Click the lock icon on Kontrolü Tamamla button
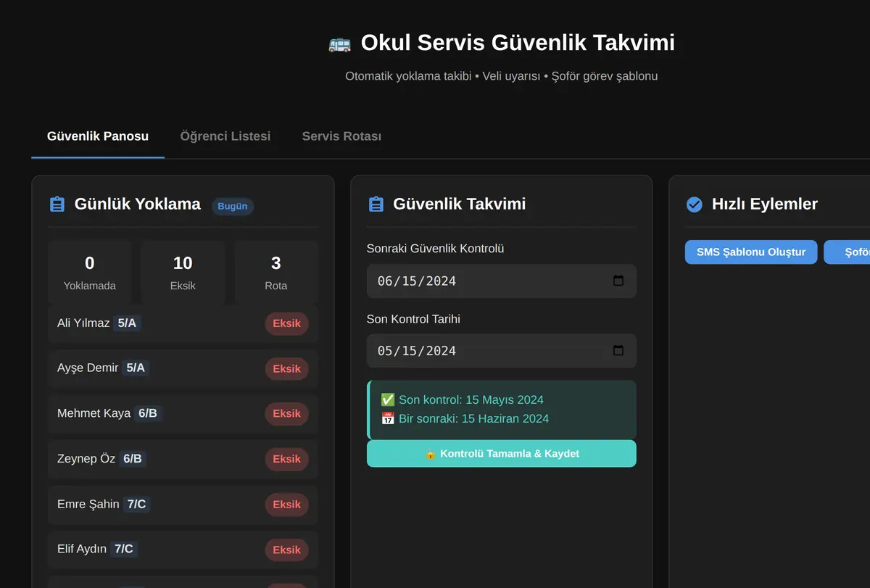The width and height of the screenshot is (870, 588). tap(431, 454)
